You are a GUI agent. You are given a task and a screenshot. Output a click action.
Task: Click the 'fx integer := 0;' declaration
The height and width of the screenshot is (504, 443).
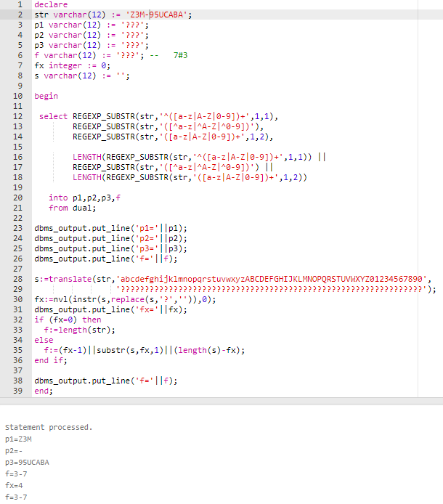point(71,65)
